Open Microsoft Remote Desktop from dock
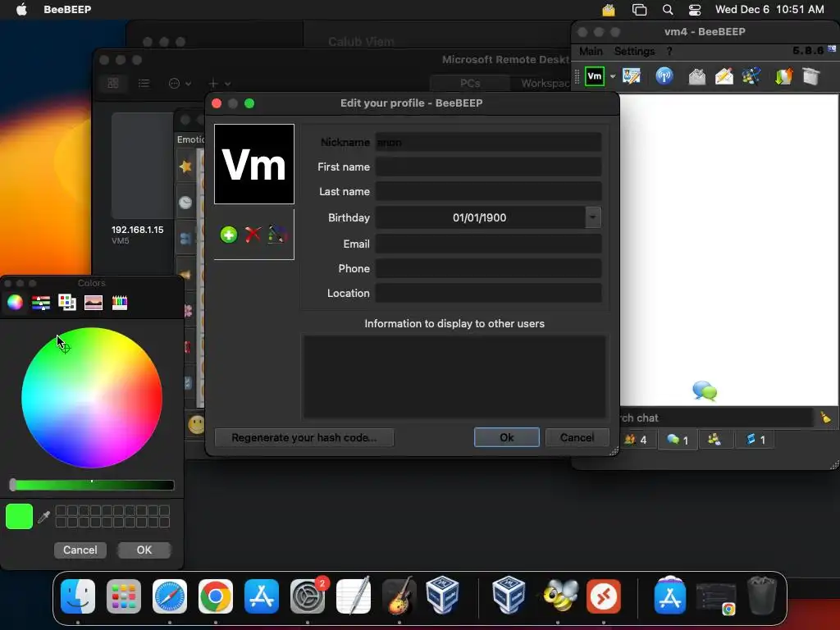The height and width of the screenshot is (630, 840). 604,596
